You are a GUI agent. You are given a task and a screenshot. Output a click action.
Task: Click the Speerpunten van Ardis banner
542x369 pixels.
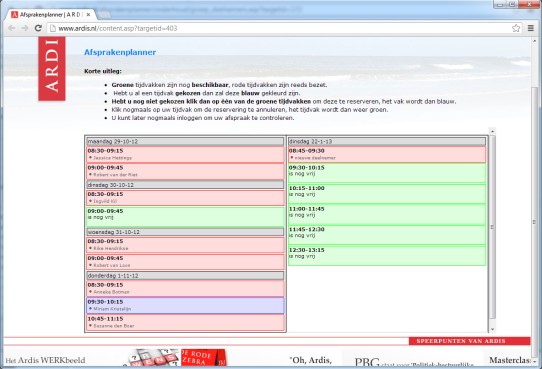pos(469,341)
